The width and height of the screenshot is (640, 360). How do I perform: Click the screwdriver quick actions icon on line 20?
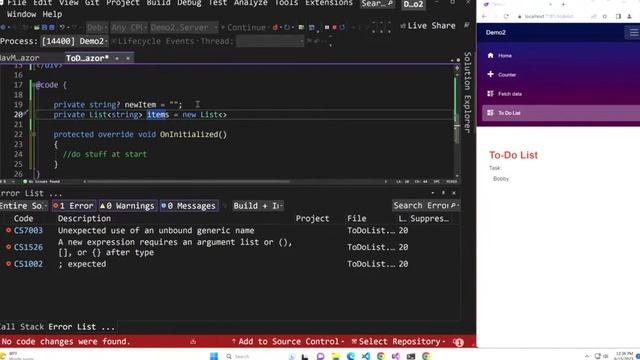(26, 113)
